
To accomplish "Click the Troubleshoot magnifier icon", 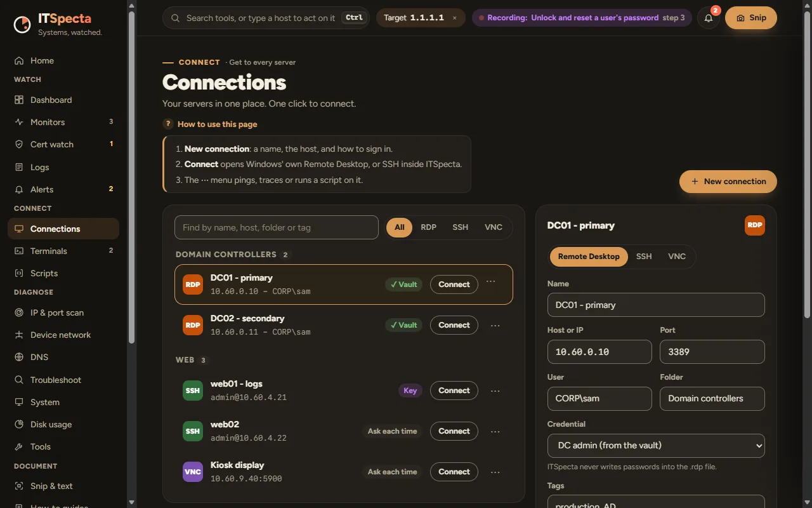I will pos(19,380).
